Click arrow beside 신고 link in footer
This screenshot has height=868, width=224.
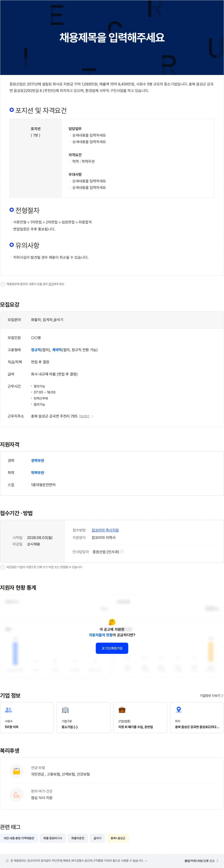(218, 861)
